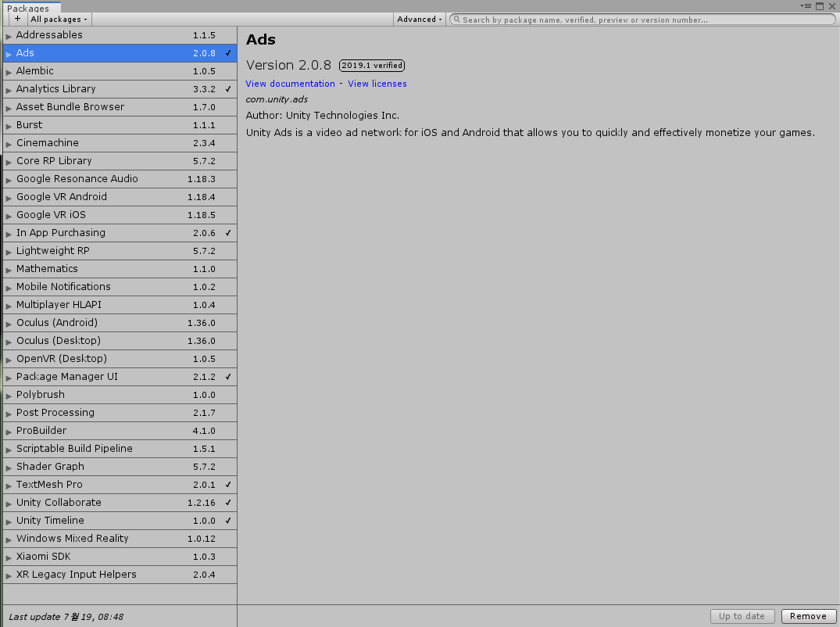Select the Mathematics package

[x=120, y=268]
